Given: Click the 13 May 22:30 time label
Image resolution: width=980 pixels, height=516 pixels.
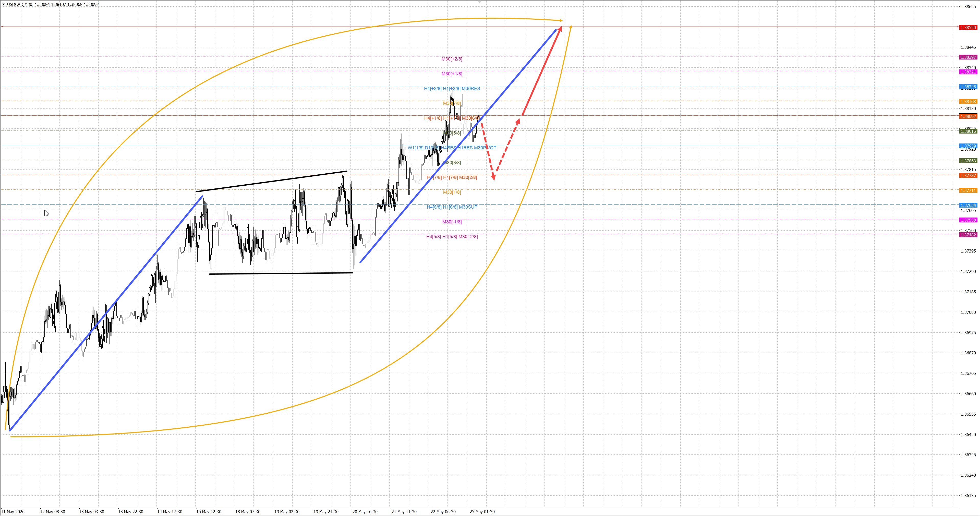Looking at the screenshot, I should coord(130,512).
